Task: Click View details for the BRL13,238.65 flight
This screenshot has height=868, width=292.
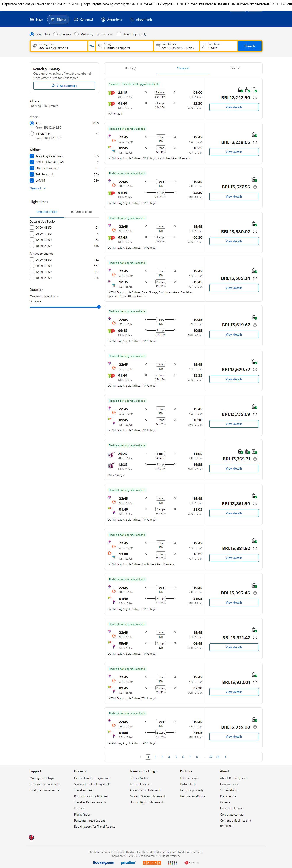Action: (x=234, y=152)
